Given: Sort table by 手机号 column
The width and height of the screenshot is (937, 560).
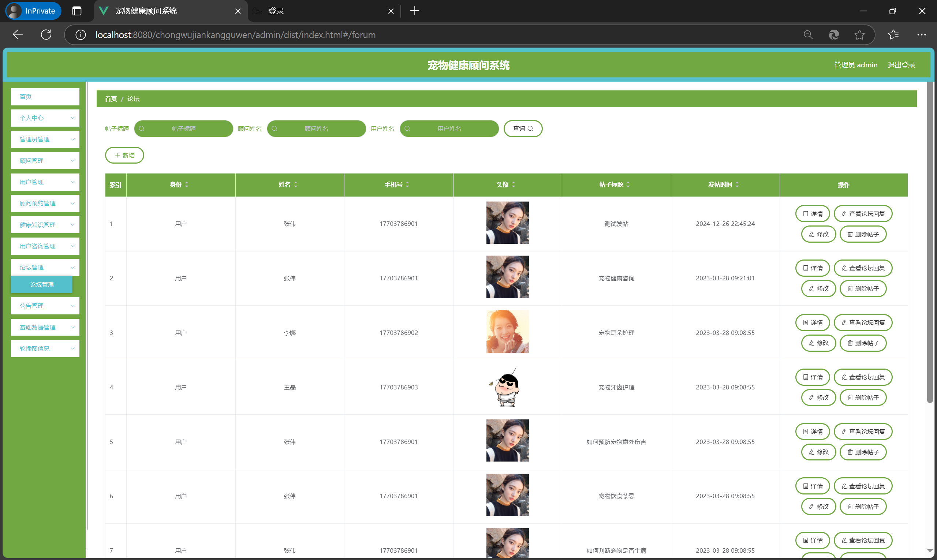Looking at the screenshot, I should pos(407,184).
